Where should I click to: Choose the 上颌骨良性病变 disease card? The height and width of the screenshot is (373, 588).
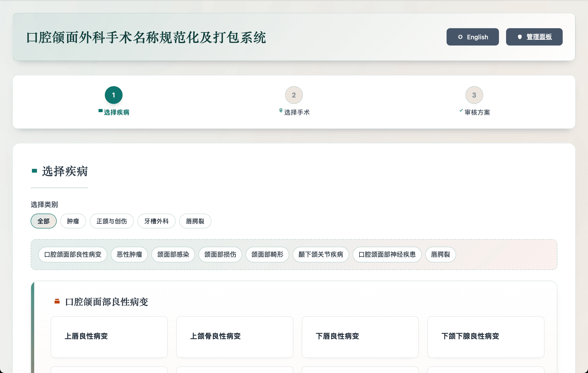[235, 337]
